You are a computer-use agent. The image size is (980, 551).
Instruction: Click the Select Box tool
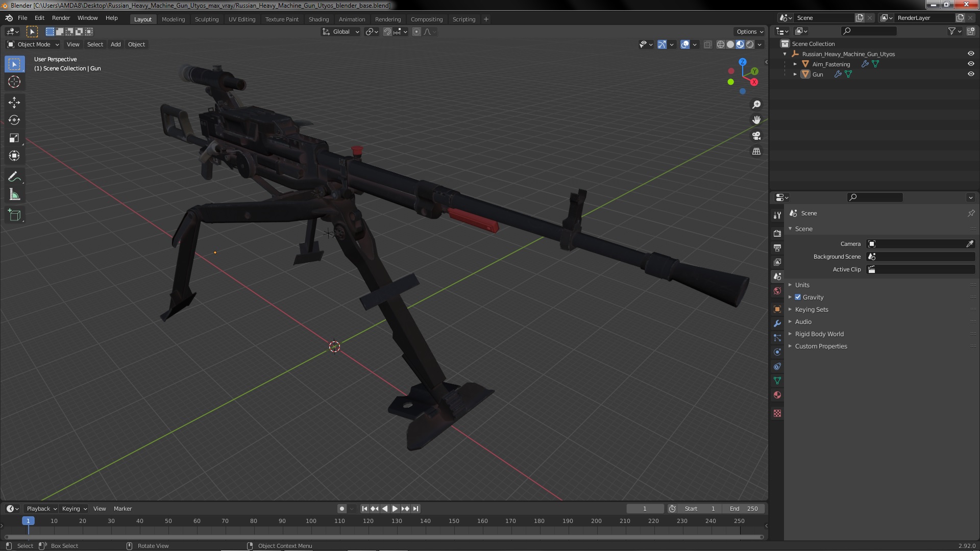(x=14, y=64)
